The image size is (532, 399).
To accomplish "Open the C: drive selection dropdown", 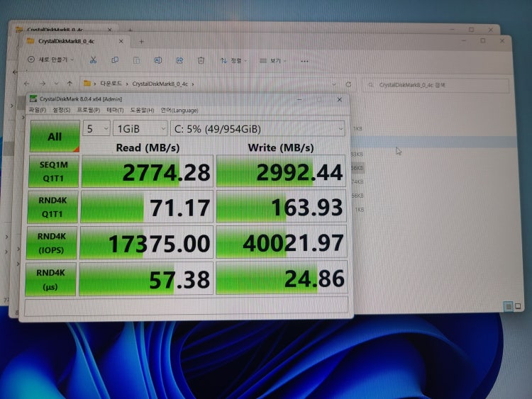I will coord(257,129).
